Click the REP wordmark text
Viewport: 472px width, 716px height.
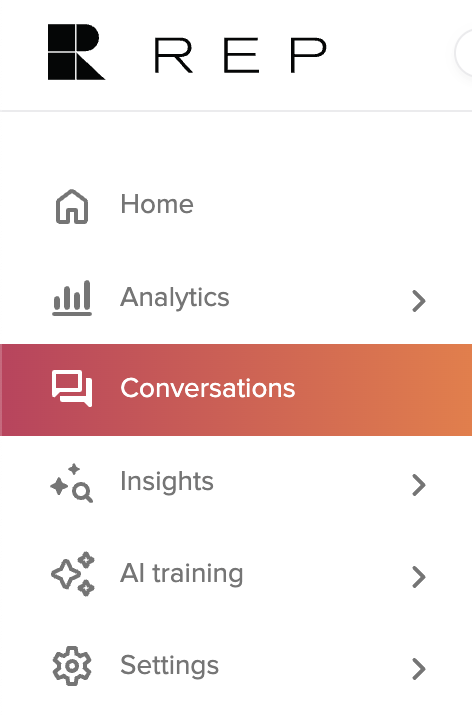pos(240,56)
